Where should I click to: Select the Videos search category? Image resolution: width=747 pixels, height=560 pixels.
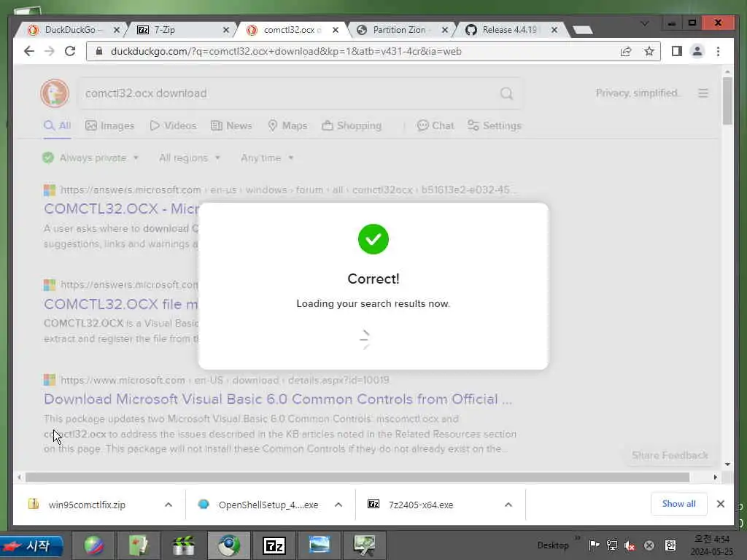173,125
